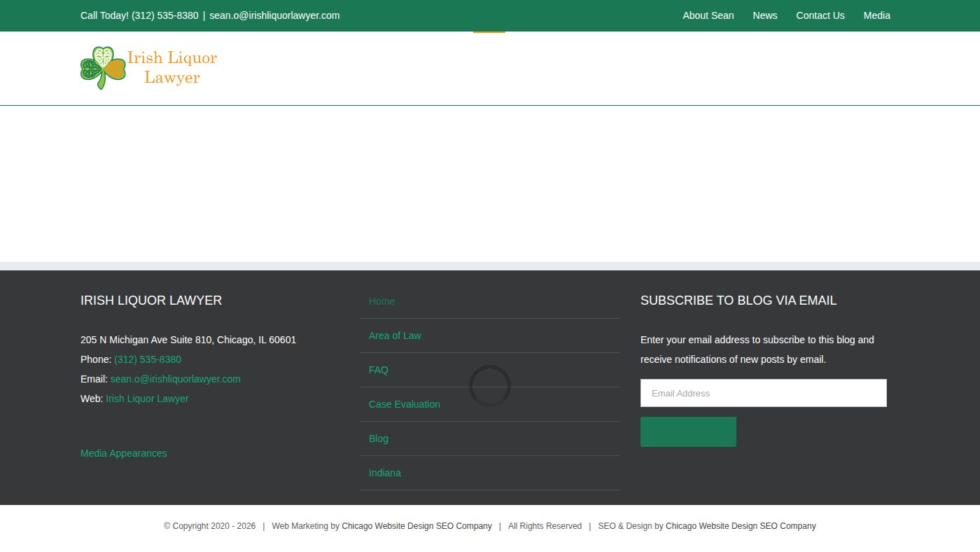The width and height of the screenshot is (980, 552).
Task: Go to the Contact Us page
Action: tap(820, 15)
